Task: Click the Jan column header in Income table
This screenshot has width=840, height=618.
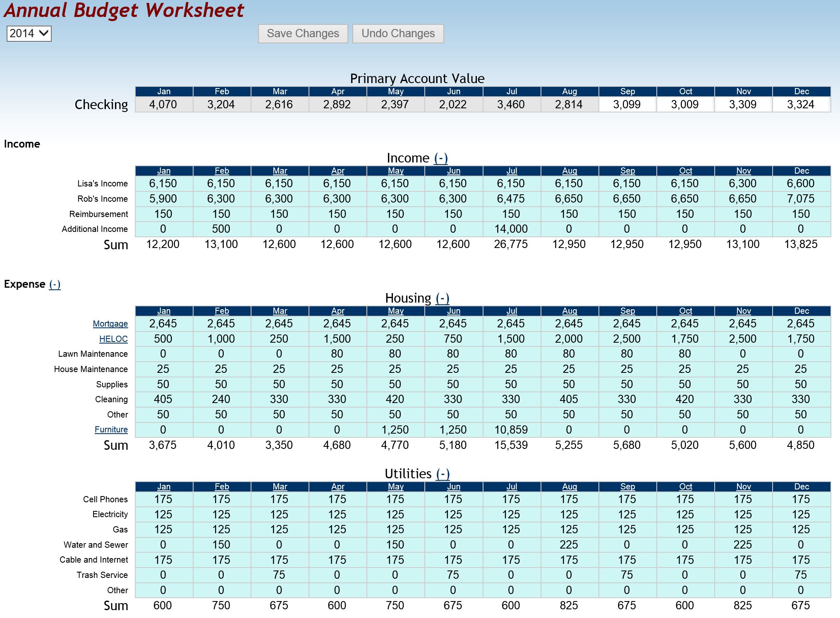Action: click(164, 171)
